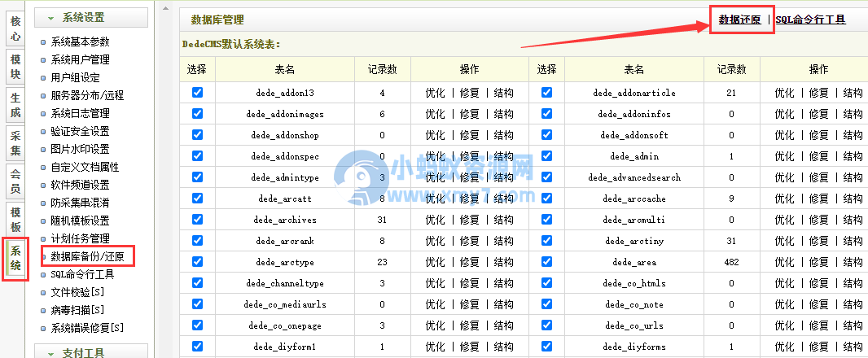The width and height of the screenshot is (868, 358).
Task: Toggle dede_diyforms checkbox
Action: point(546,347)
